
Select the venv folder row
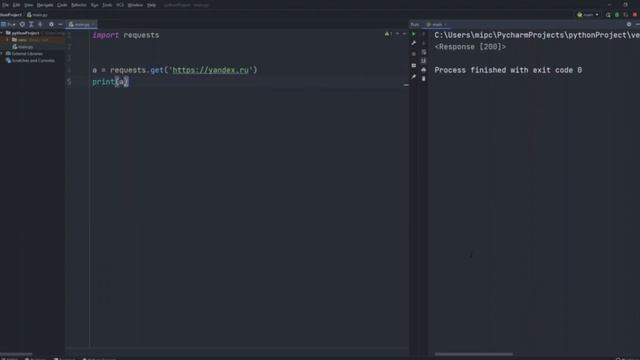[x=32, y=40]
